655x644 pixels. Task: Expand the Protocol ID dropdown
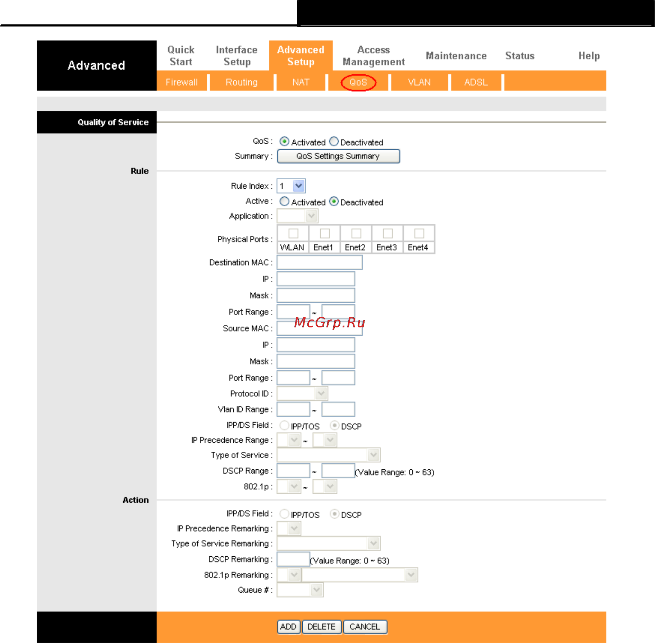pos(302,394)
